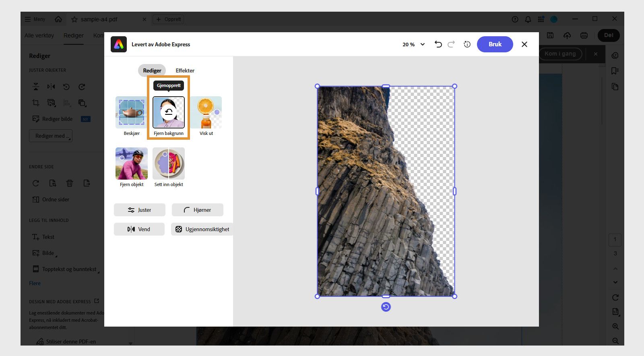Screen dimensions: 644x356
Task: Click the flip horizontal icon in Juster objekter
Action: [51, 87]
